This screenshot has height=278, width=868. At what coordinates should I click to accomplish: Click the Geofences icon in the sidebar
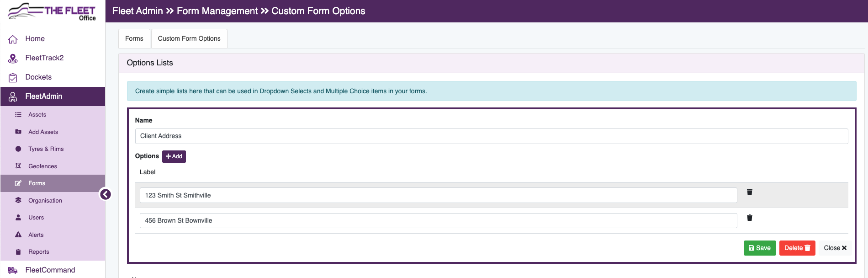pyautogui.click(x=18, y=166)
